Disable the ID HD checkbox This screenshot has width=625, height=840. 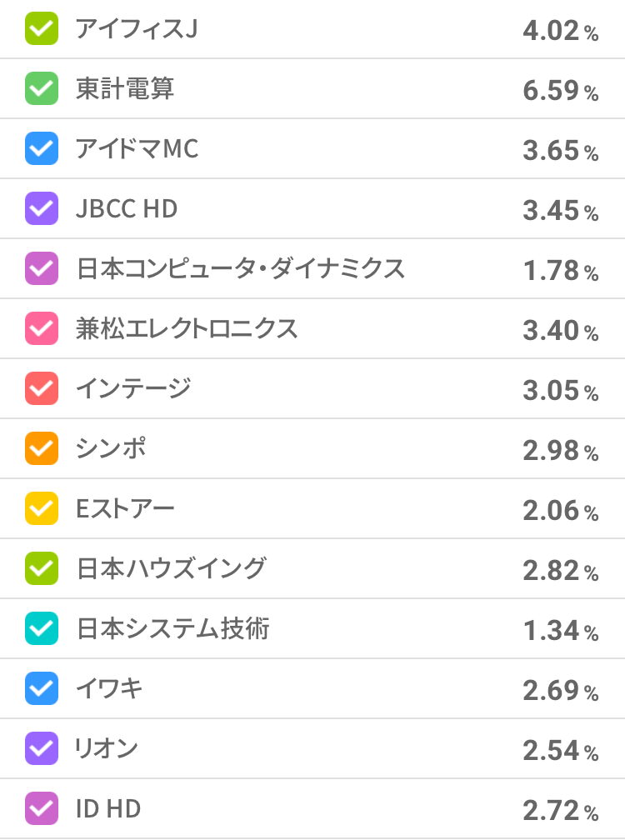pos(42,809)
